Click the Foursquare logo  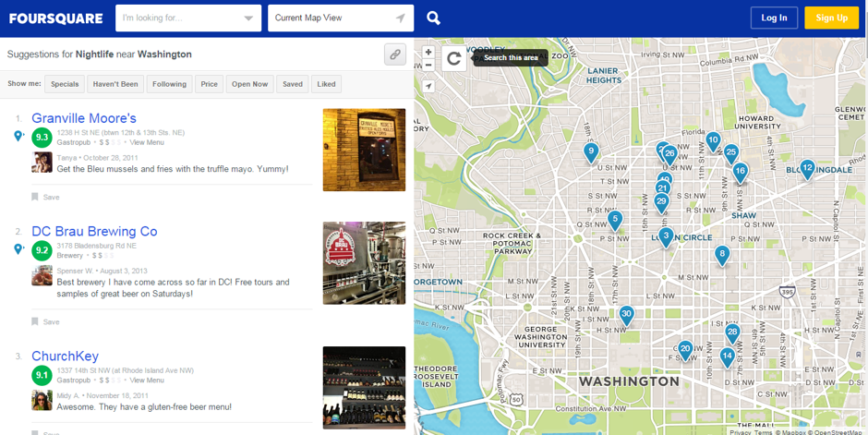click(x=56, y=18)
